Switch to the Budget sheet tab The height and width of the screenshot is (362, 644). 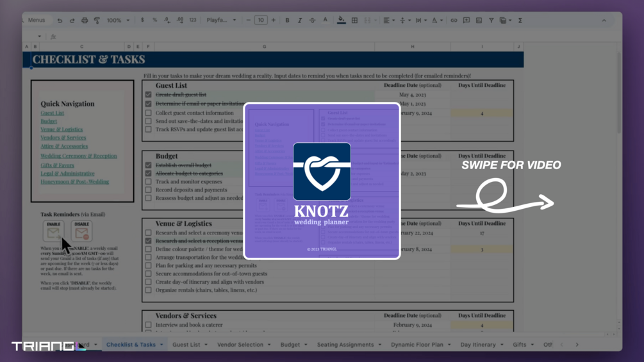[x=290, y=345]
